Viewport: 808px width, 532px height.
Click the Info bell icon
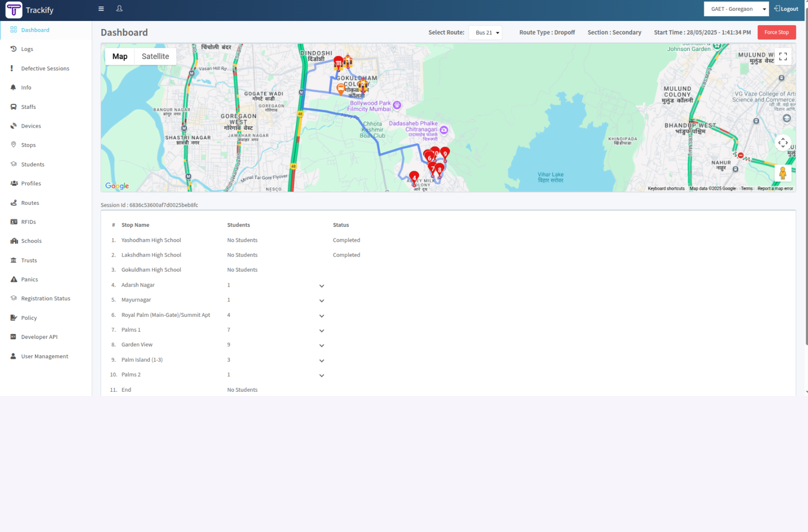point(13,87)
